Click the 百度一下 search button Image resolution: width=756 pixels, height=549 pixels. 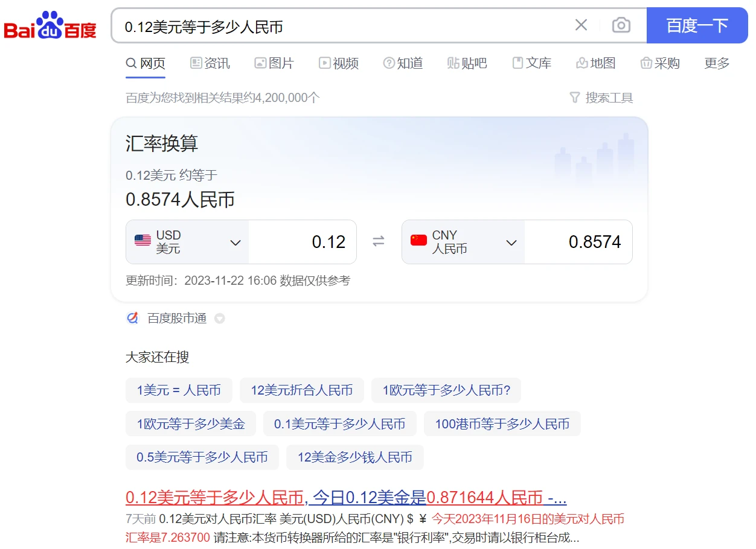pyautogui.click(x=697, y=25)
